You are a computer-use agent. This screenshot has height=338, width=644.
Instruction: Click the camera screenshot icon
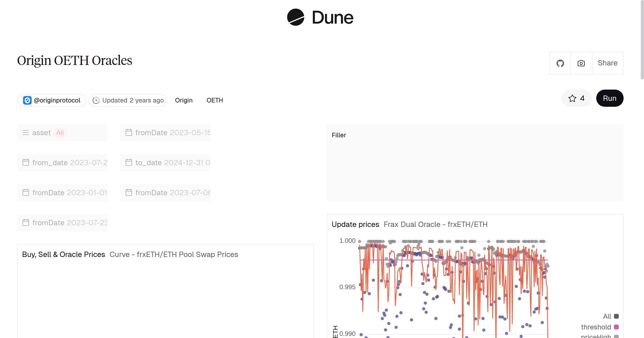581,63
